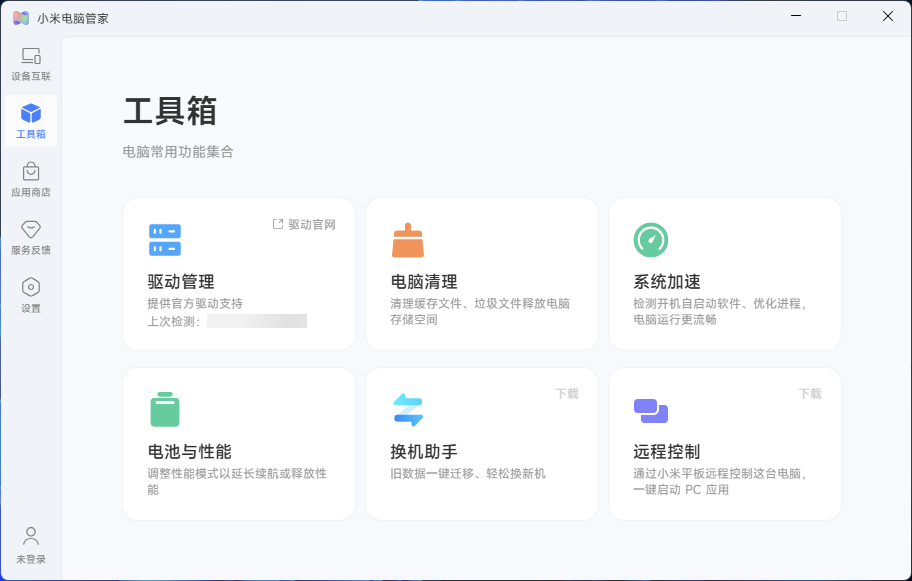Click 下载 on the 远程控制 card
The width and height of the screenshot is (912, 581).
[809, 394]
